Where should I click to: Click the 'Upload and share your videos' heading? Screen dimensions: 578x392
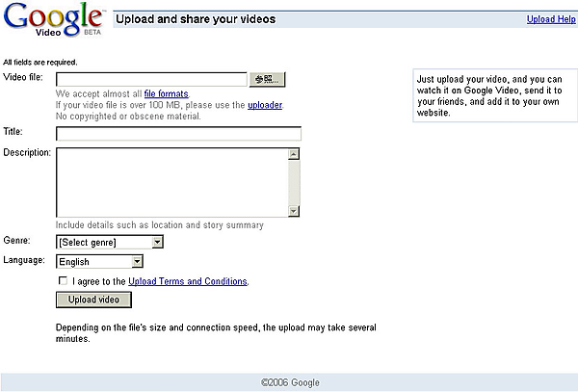[196, 19]
